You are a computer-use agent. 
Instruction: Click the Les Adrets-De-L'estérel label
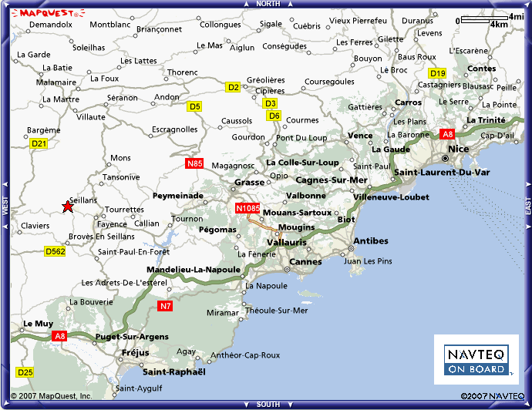click(x=124, y=283)
